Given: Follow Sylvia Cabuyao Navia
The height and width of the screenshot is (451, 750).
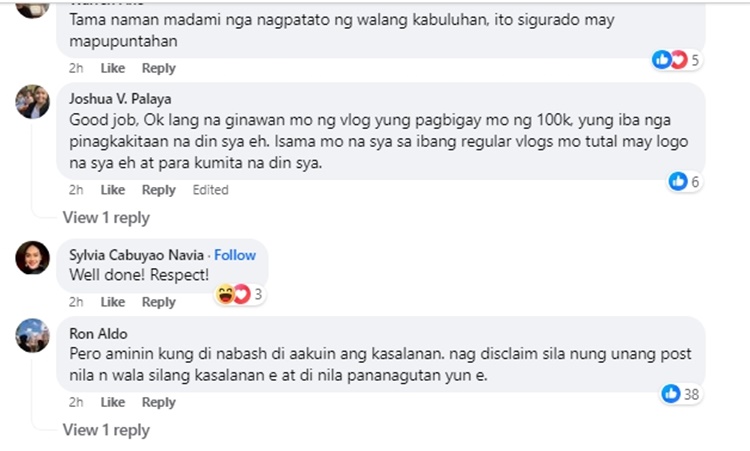Looking at the screenshot, I should click(235, 255).
